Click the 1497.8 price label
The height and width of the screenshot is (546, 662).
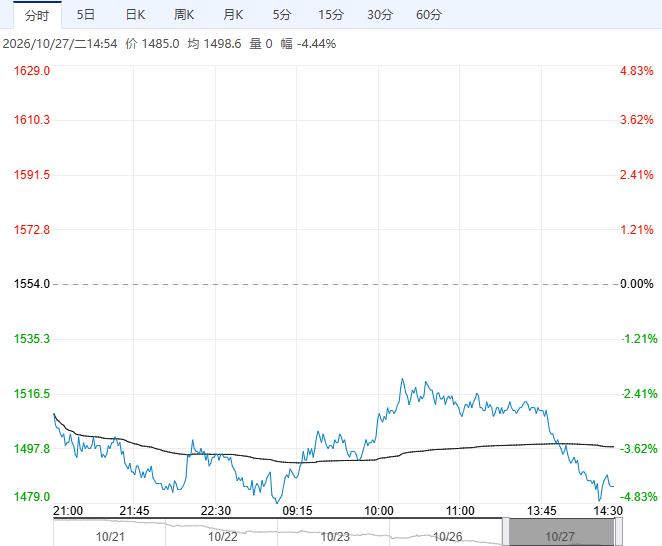click(x=32, y=448)
